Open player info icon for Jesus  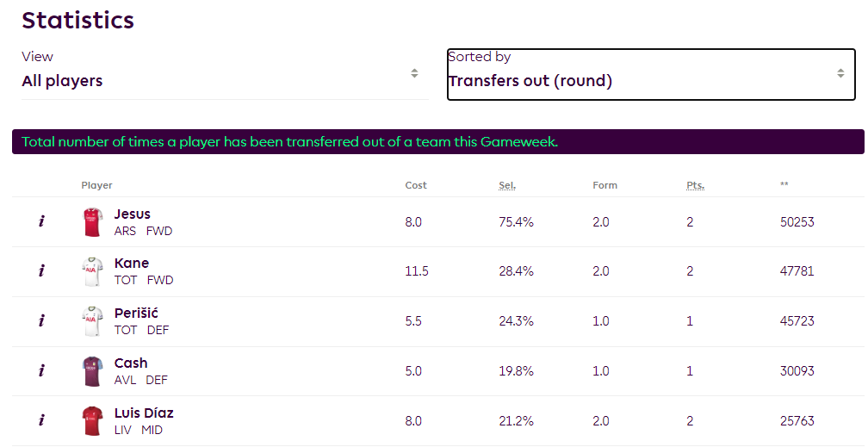coord(41,221)
